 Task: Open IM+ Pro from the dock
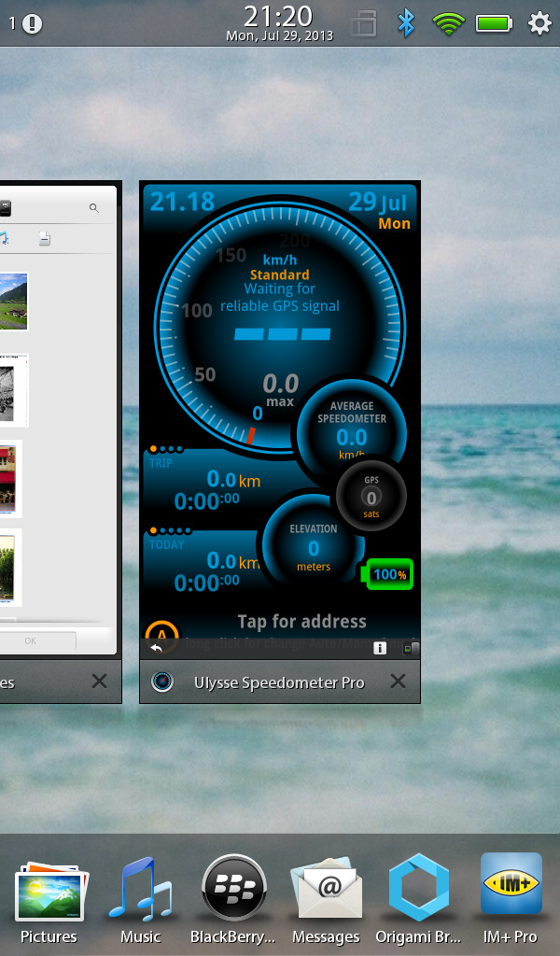pyautogui.click(x=511, y=899)
